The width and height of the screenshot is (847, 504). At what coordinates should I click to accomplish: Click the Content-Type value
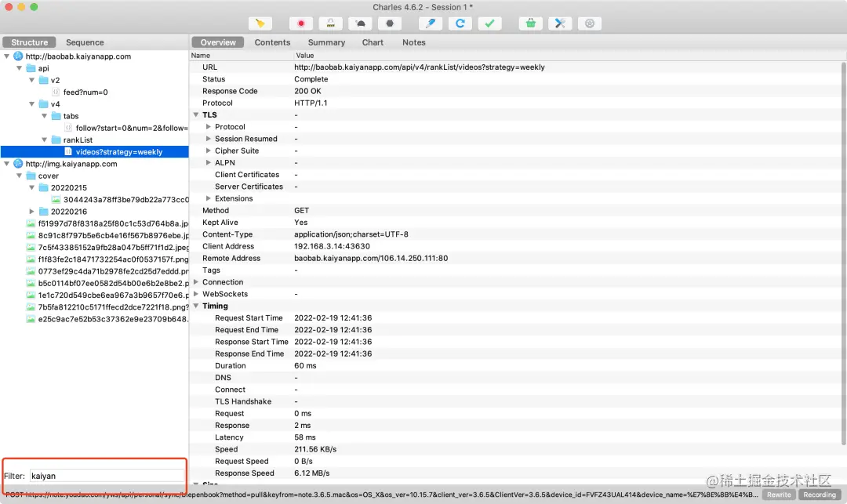(x=351, y=234)
